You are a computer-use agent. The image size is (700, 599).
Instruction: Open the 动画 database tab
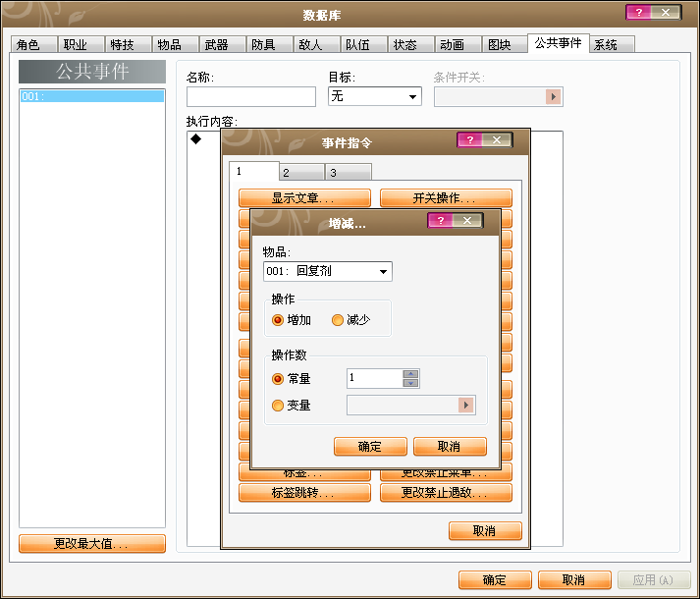[458, 44]
